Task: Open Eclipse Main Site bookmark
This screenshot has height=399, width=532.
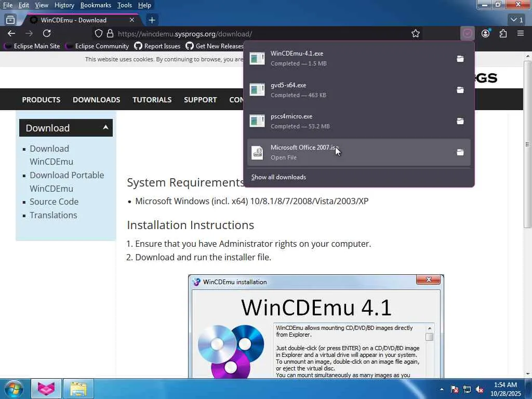Action: pyautogui.click(x=33, y=46)
